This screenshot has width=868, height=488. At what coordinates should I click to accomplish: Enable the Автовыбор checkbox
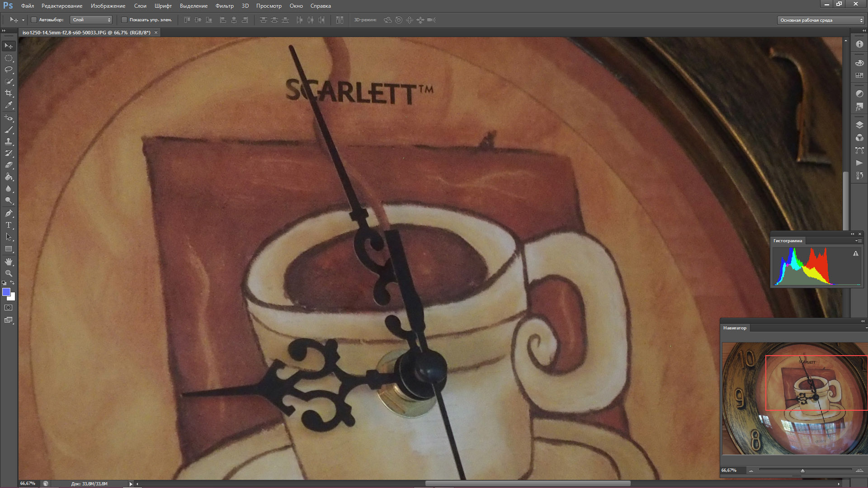pyautogui.click(x=34, y=20)
